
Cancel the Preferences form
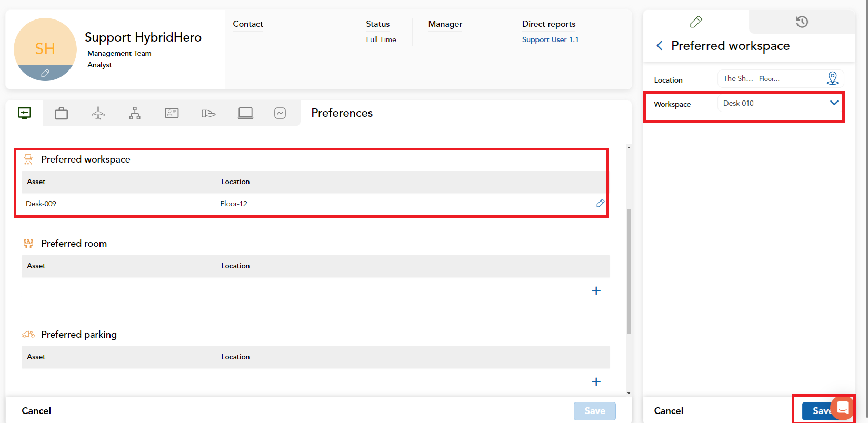(36, 411)
